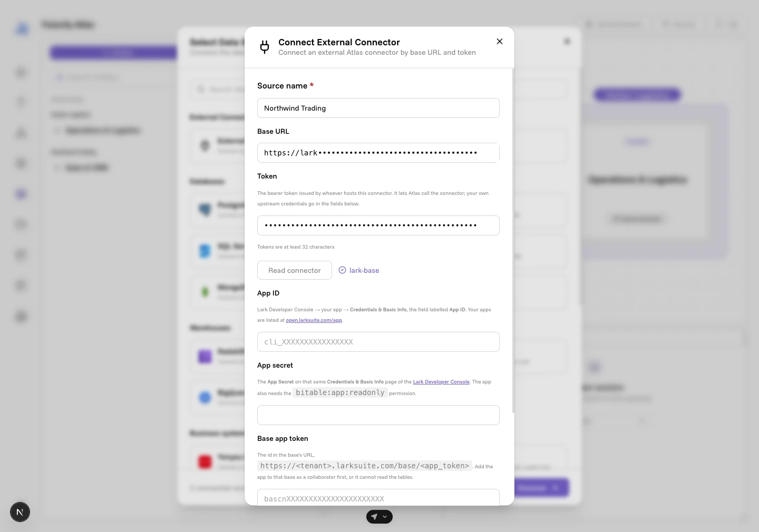Click the paper-plane icon in bottom pill
Viewport: 759px width, 532px height.
click(x=374, y=517)
